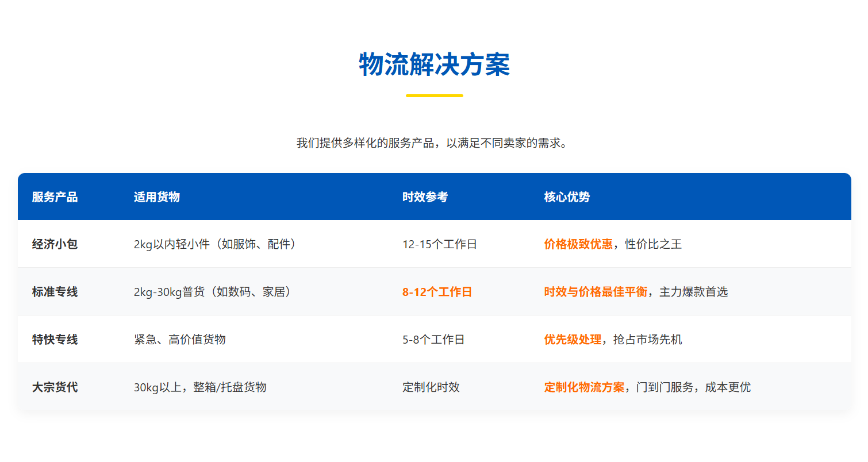Viewport: 868px width, 462px height.
Task: Select the 服务产品 column header
Action: coord(55,197)
